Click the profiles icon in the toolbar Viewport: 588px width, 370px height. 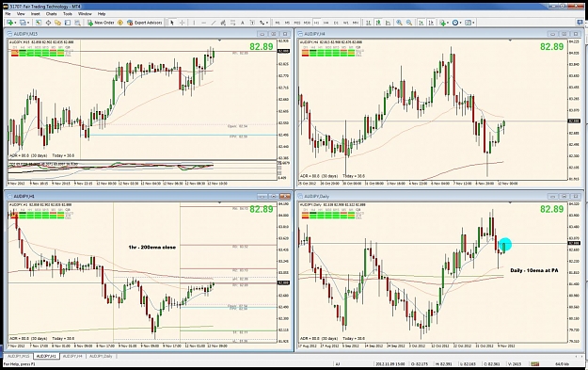click(23, 23)
